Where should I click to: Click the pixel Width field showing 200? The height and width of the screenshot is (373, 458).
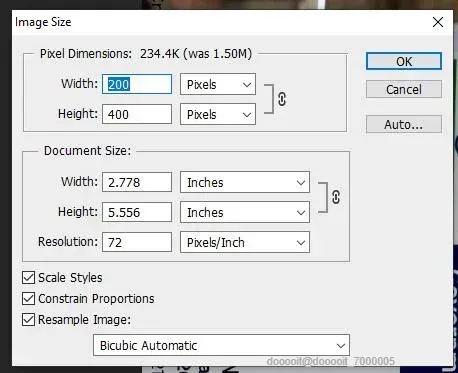coord(137,84)
